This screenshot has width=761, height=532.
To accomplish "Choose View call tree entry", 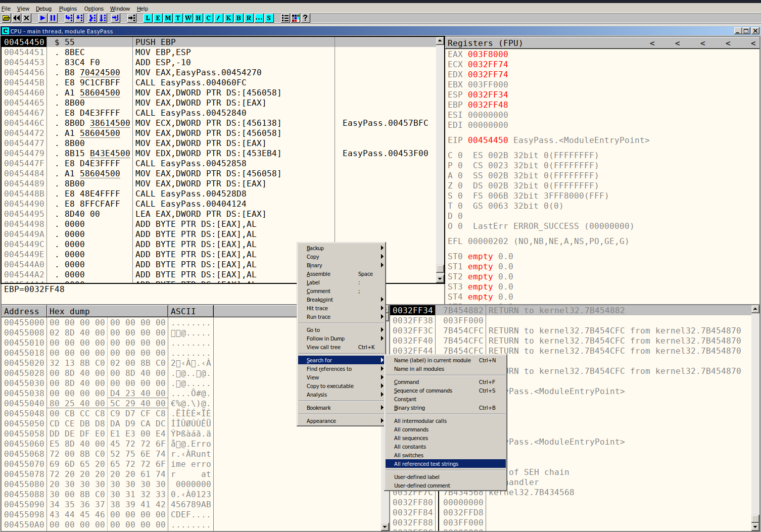I will coord(342,347).
